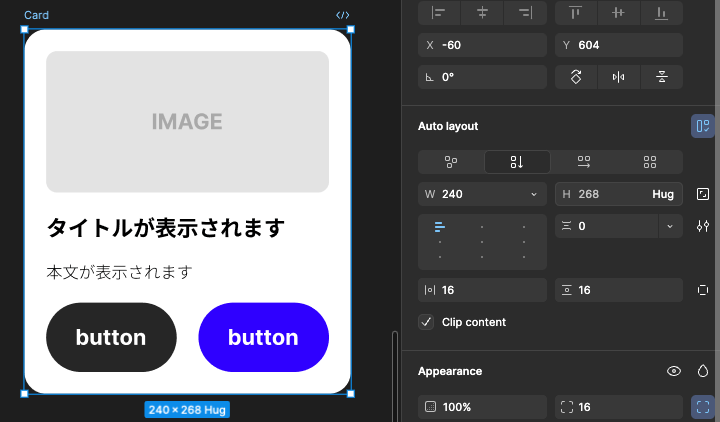Edit the rotation angle field 0°

click(x=482, y=77)
